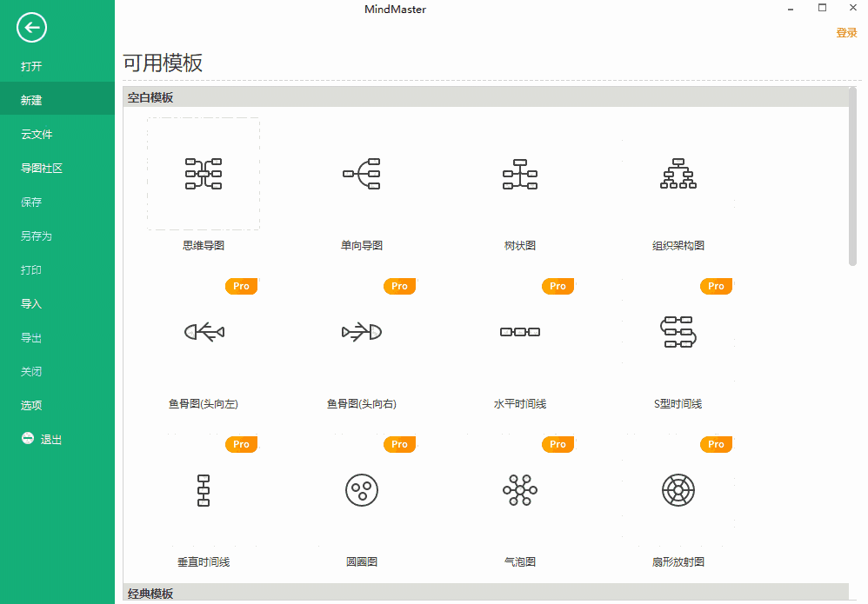The image size is (868, 604).
Task: Select the 组织架构图 template icon
Action: point(678,174)
